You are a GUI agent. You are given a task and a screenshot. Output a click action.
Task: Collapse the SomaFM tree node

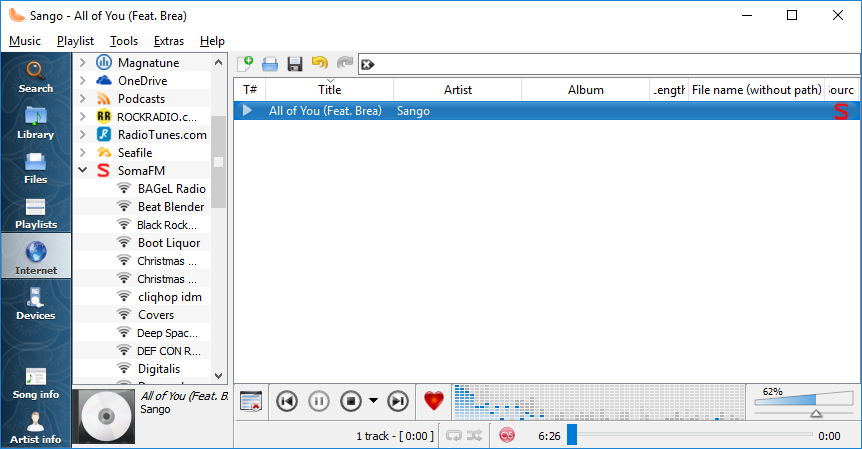82,170
